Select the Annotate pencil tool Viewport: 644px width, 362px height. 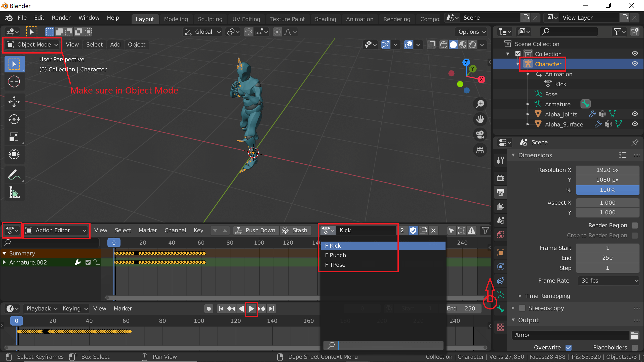click(14, 174)
